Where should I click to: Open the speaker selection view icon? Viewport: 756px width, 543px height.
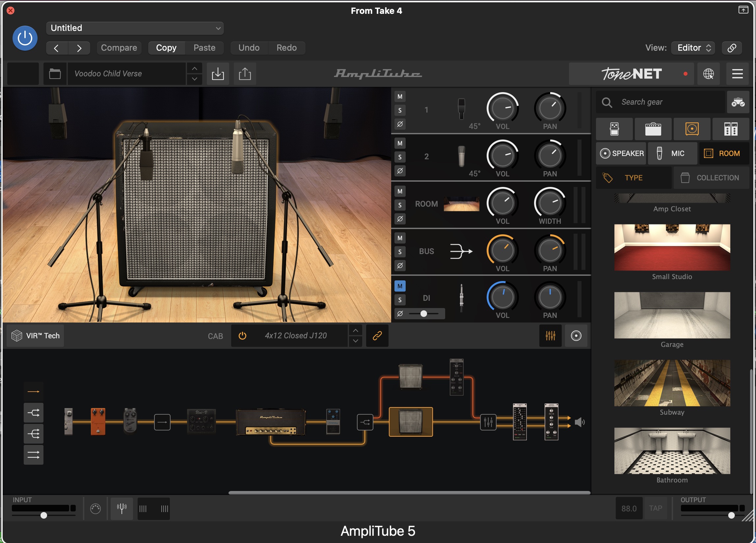(576, 336)
